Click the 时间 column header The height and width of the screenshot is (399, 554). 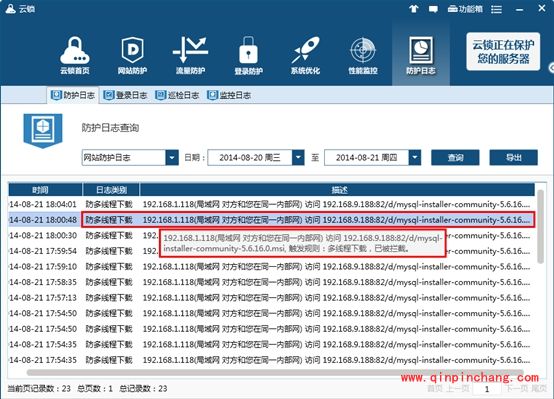[45, 190]
